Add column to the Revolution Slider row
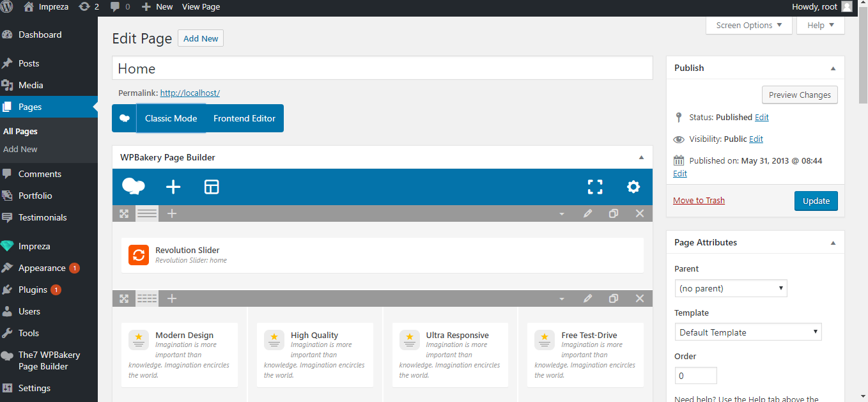The width and height of the screenshot is (868, 402). pyautogui.click(x=172, y=213)
